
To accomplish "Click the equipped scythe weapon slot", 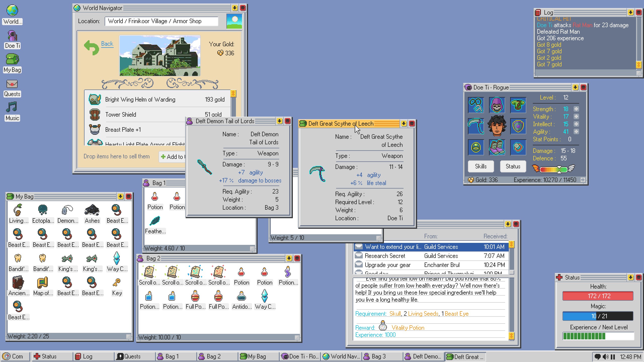I will click(476, 126).
